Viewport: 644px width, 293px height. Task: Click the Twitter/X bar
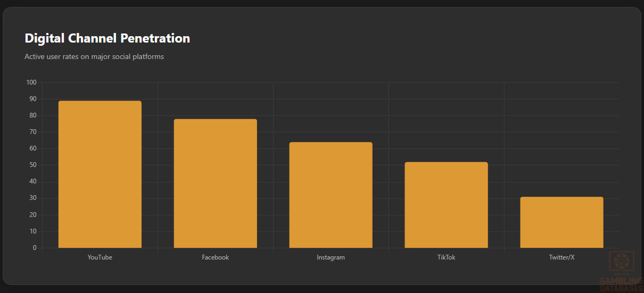click(562, 222)
